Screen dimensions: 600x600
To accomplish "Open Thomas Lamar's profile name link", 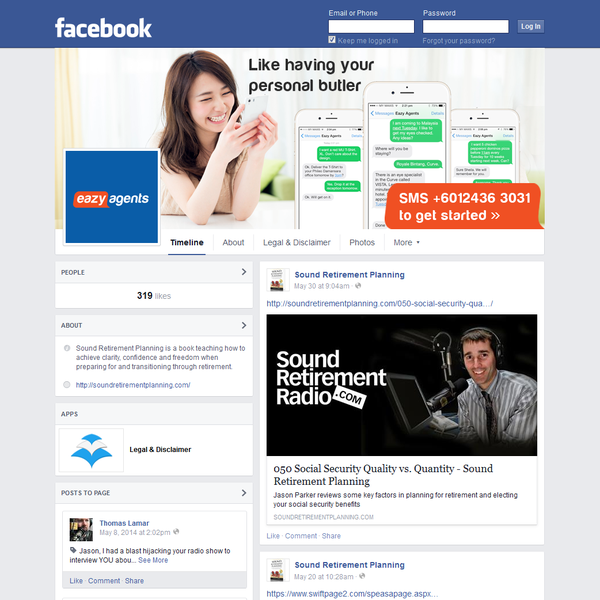I will coord(124,523).
